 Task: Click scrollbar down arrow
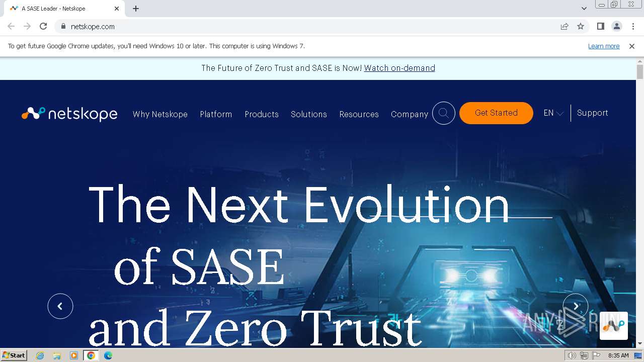pyautogui.click(x=640, y=344)
